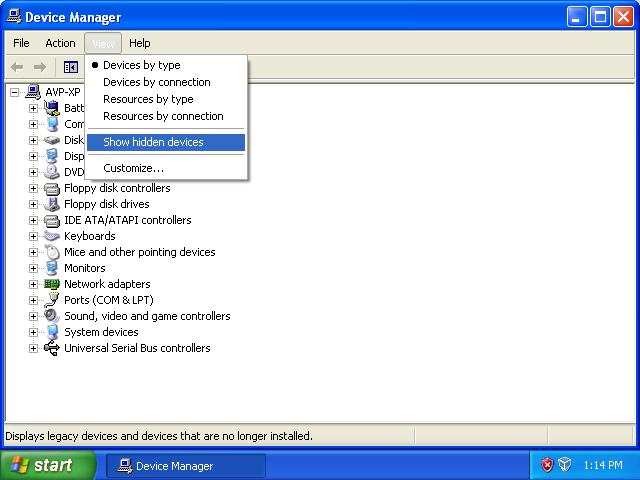Click the Ports (COM & LPT) icon
This screenshot has width=640, height=480.
tap(52, 300)
